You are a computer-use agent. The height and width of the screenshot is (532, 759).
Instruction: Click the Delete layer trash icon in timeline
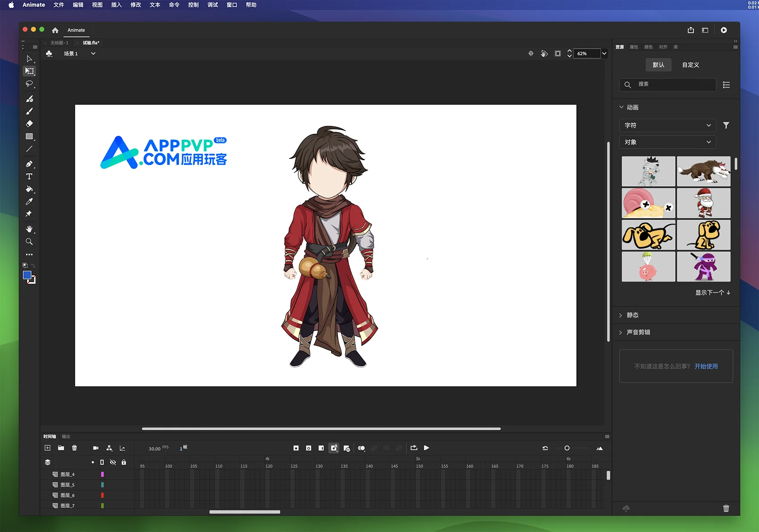(75, 448)
